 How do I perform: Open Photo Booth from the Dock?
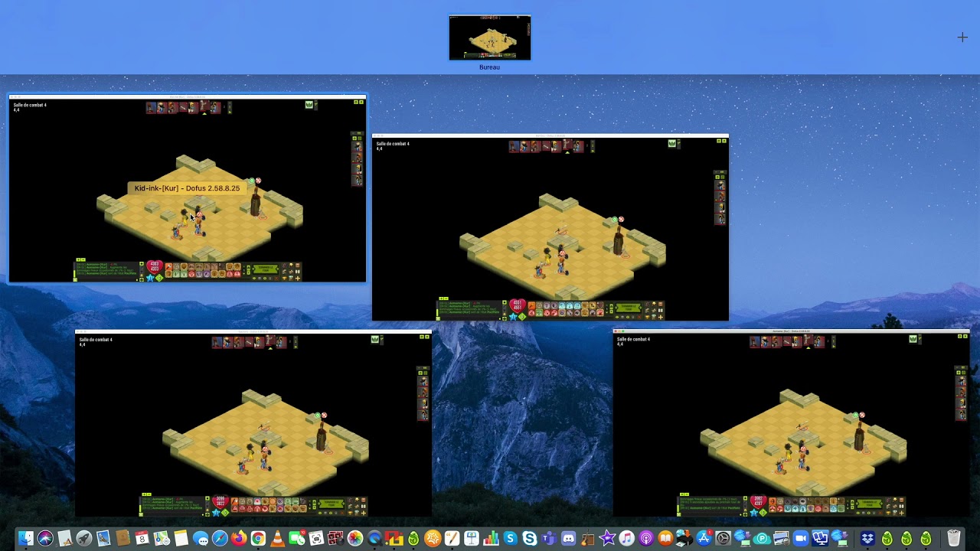point(336,539)
